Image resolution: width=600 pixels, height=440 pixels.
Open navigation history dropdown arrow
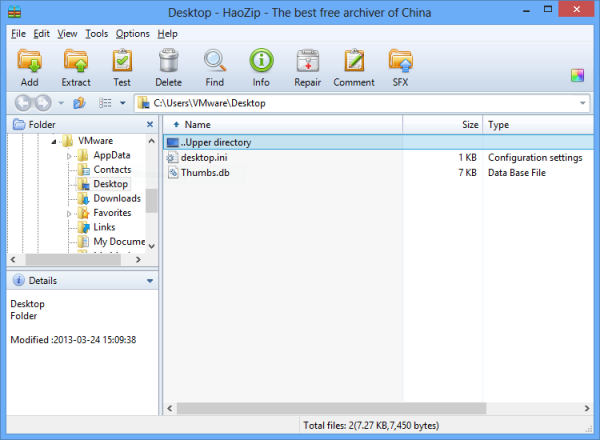(61, 103)
